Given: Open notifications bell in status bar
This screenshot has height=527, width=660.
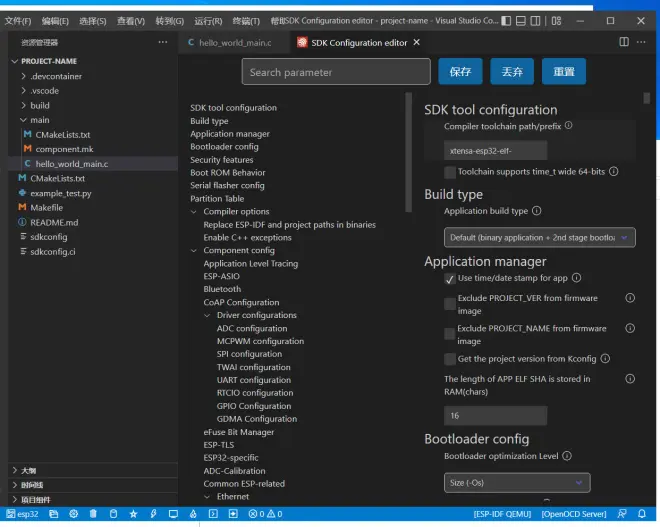Looking at the screenshot, I should pyautogui.click(x=642, y=514).
